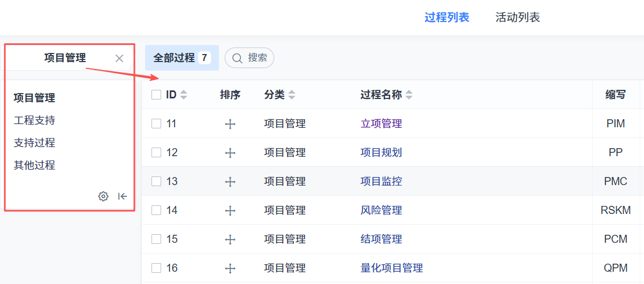Click the settings gear in category panel
This screenshot has width=644, height=284.
tap(103, 196)
